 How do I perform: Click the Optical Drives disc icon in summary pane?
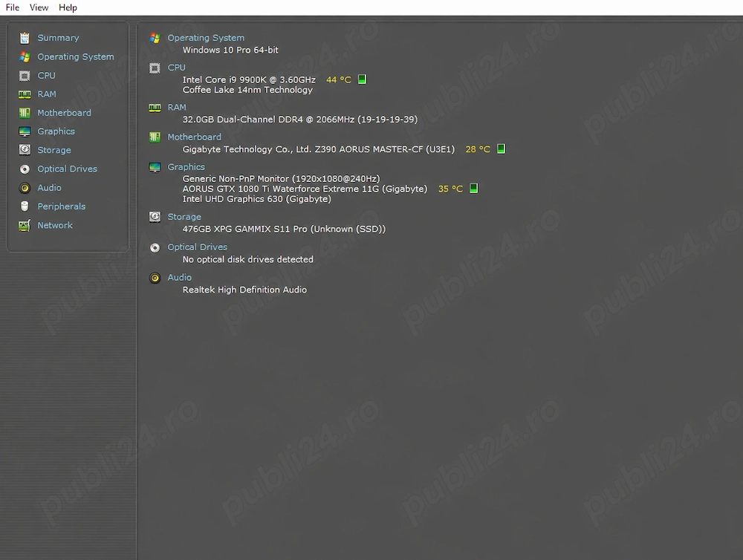(x=155, y=248)
